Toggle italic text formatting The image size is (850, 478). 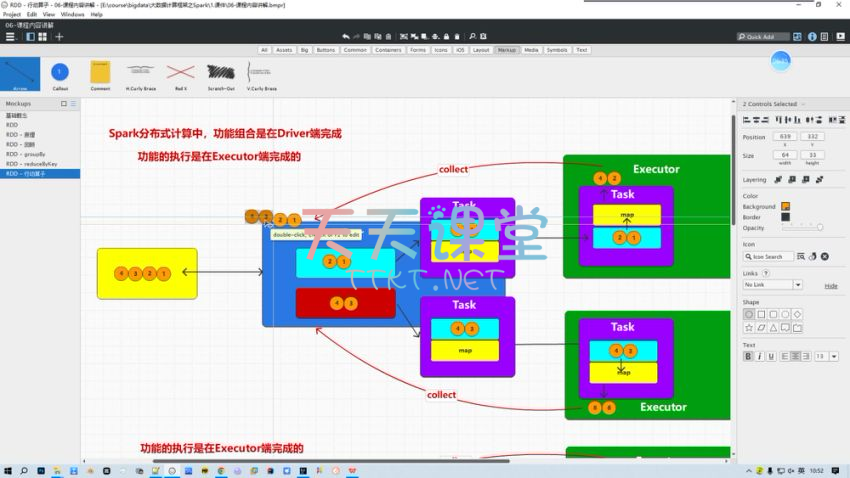pyautogui.click(x=760, y=356)
